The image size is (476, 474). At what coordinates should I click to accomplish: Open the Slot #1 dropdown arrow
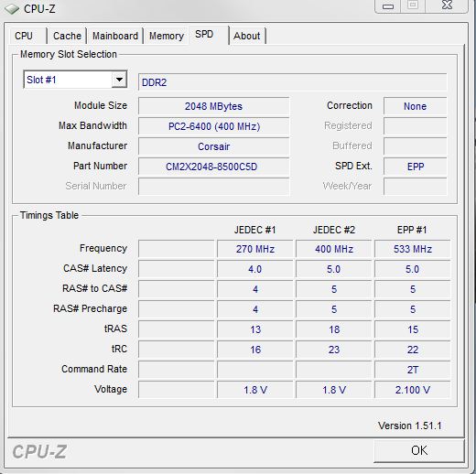(119, 80)
